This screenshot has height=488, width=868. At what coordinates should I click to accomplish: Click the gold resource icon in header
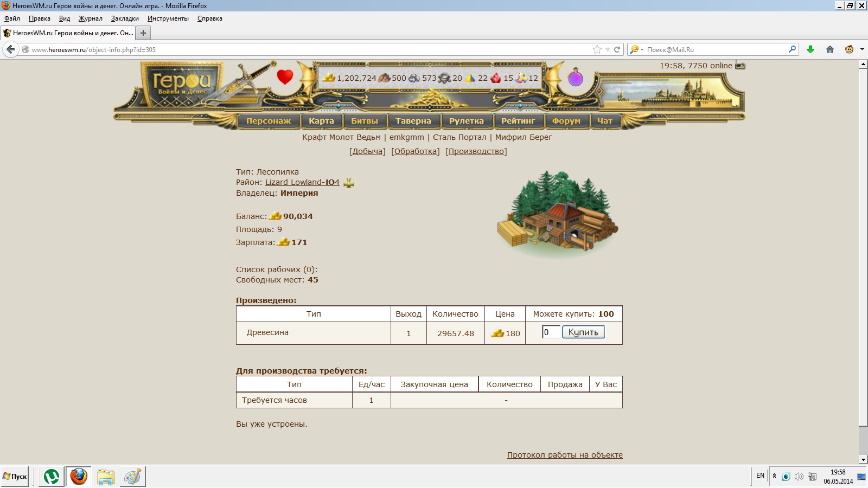click(329, 78)
